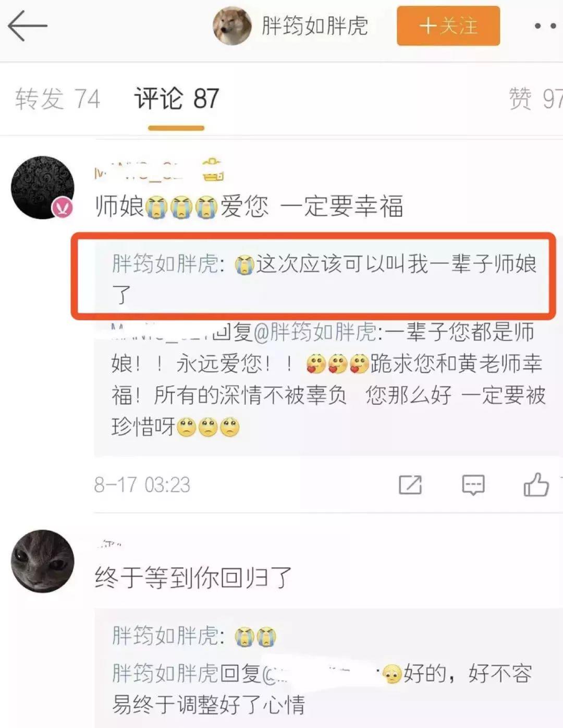
Task: Open the cat avatar of second commenter
Action: tap(43, 561)
